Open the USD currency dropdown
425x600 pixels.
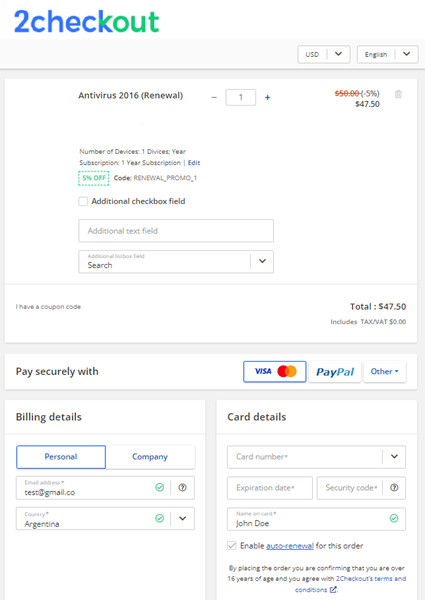pos(324,54)
